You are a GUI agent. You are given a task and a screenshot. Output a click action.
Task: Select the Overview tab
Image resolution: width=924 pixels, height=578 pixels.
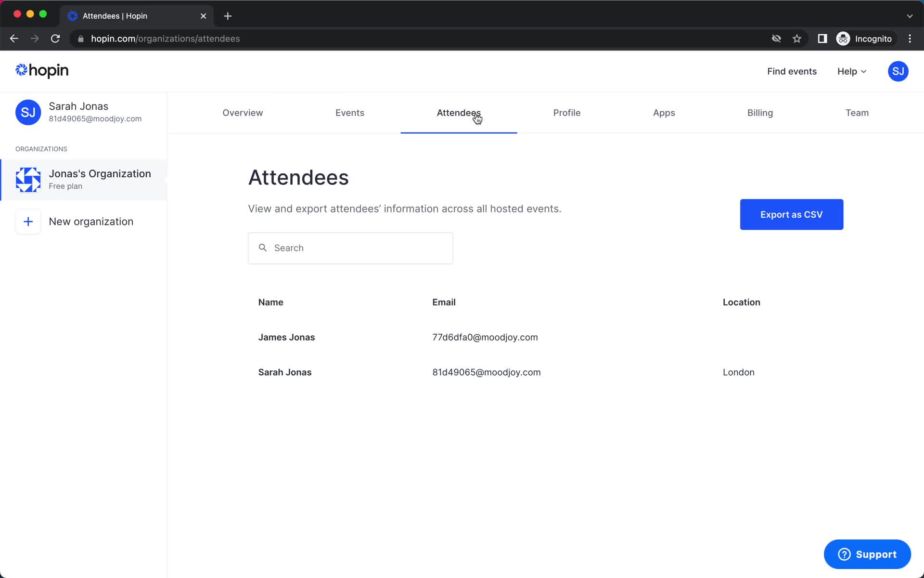243,113
